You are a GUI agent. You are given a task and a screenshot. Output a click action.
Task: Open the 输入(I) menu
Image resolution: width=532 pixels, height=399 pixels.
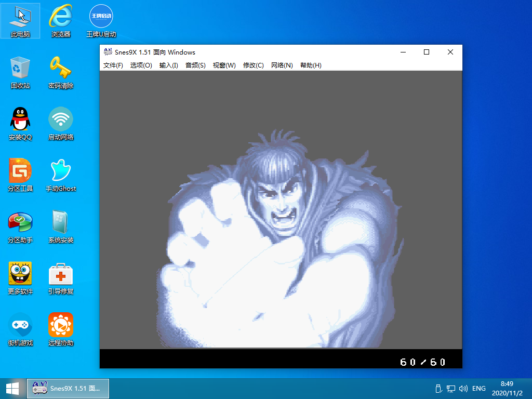169,65
